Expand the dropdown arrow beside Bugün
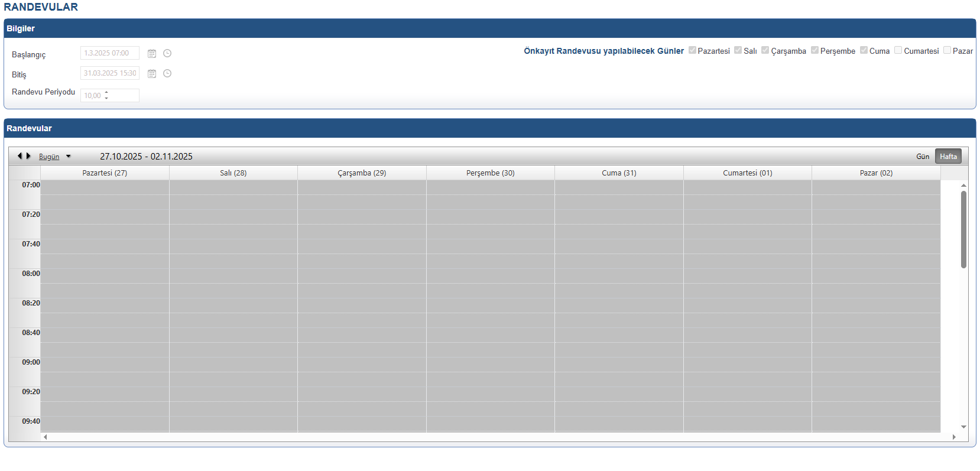This screenshot has height=471, width=980. point(69,157)
